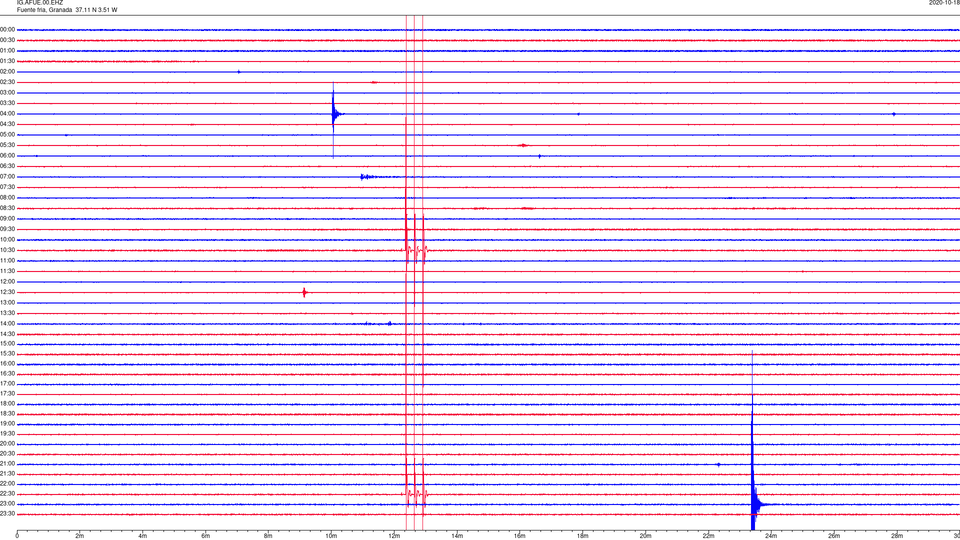Select the 02:00 time row label

tap(7, 72)
